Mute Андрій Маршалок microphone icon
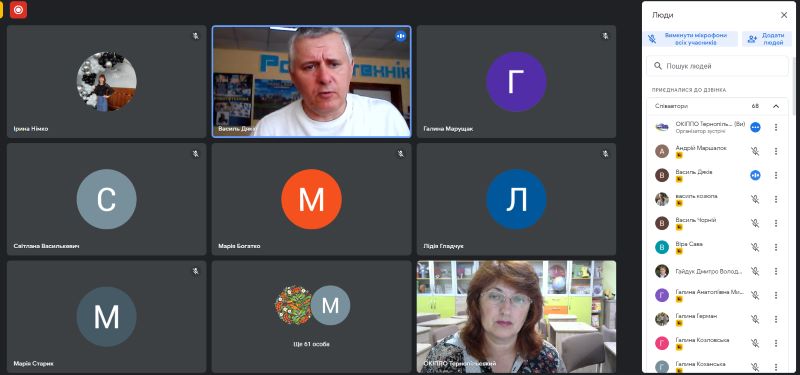The width and height of the screenshot is (800, 375). click(x=755, y=151)
